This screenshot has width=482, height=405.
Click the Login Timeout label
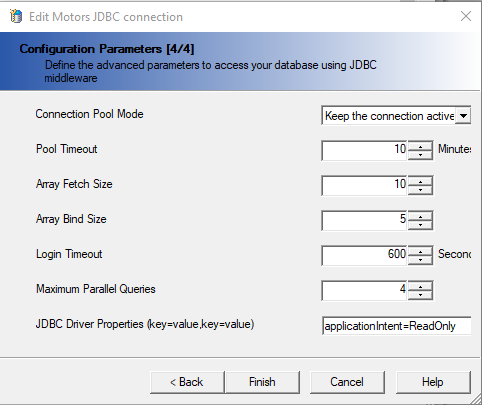coord(69,254)
